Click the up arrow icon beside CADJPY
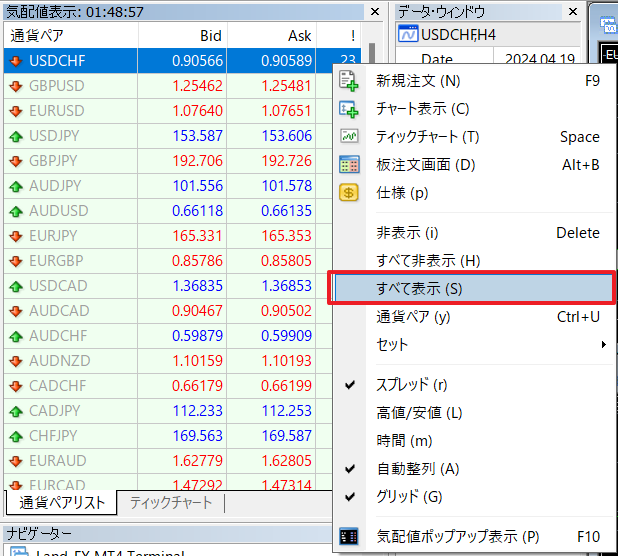This screenshot has width=618, height=556. pos(16,411)
